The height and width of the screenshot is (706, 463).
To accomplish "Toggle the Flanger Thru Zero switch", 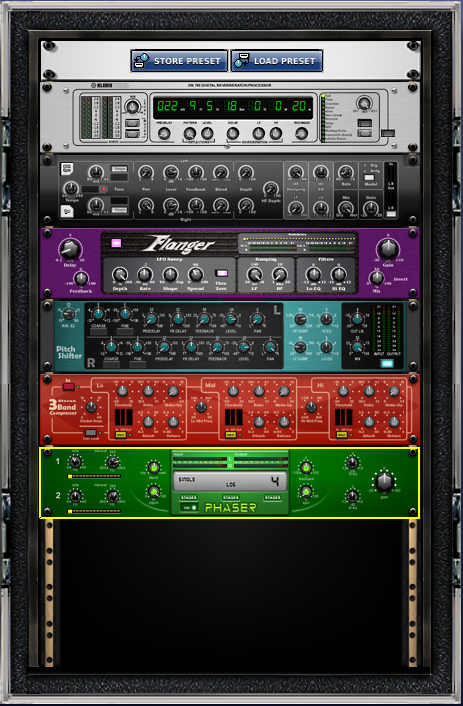I will point(221,273).
